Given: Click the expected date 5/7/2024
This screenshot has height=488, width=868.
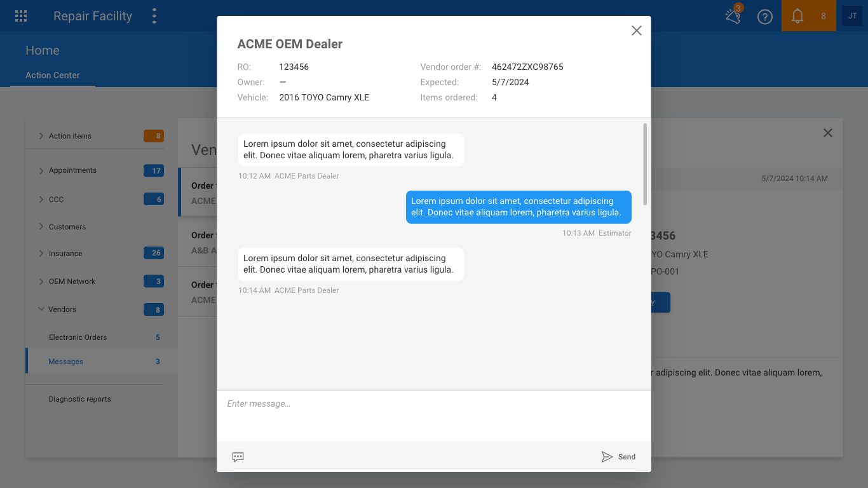Looking at the screenshot, I should [x=510, y=82].
